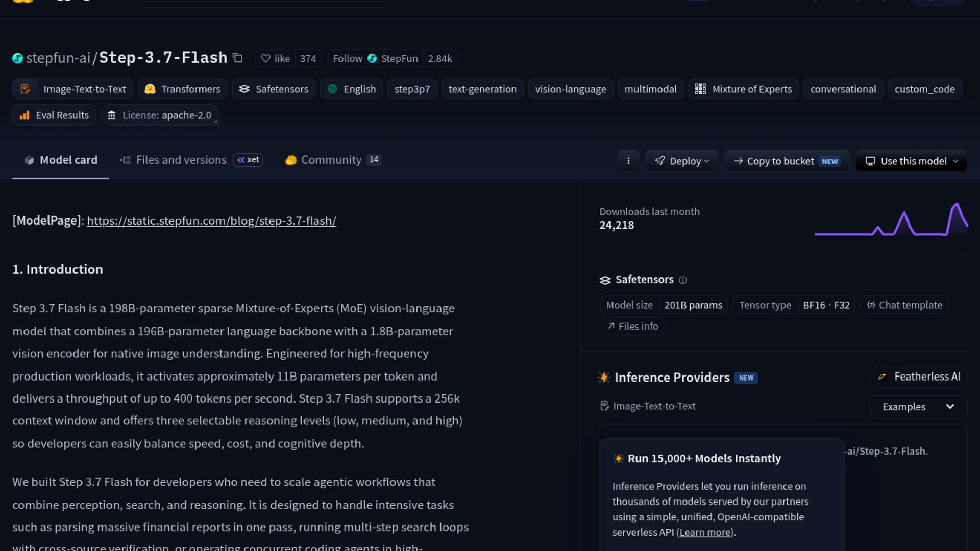Click the Step-3.7-Flash model title

[163, 57]
